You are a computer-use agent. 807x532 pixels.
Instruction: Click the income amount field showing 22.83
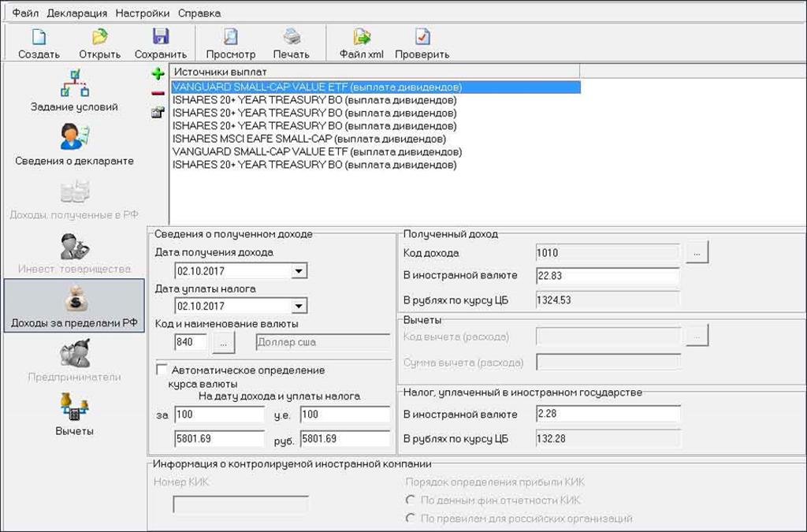point(608,276)
